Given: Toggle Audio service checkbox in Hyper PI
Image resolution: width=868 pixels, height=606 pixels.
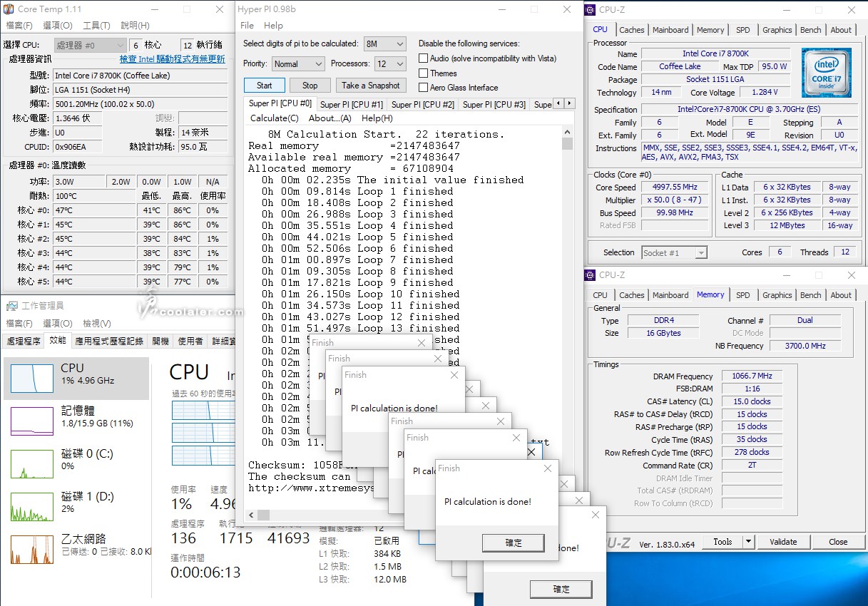Looking at the screenshot, I should pyautogui.click(x=423, y=58).
